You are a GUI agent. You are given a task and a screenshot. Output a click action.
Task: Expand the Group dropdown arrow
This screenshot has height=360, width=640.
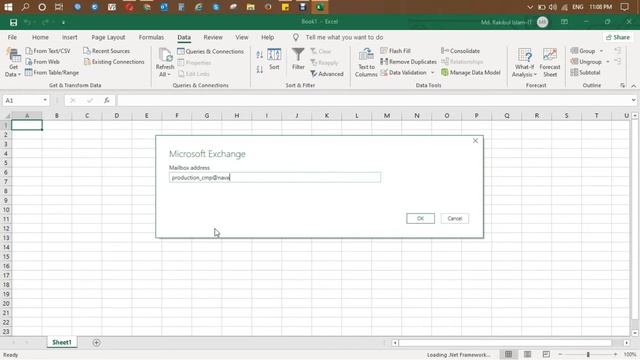[x=601, y=51]
